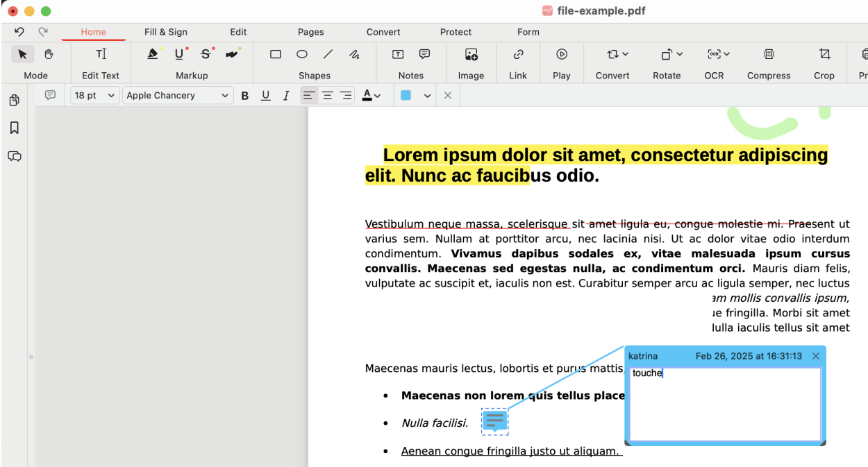Compress the PDF file
Screen dimensions: 868x467
click(x=769, y=53)
